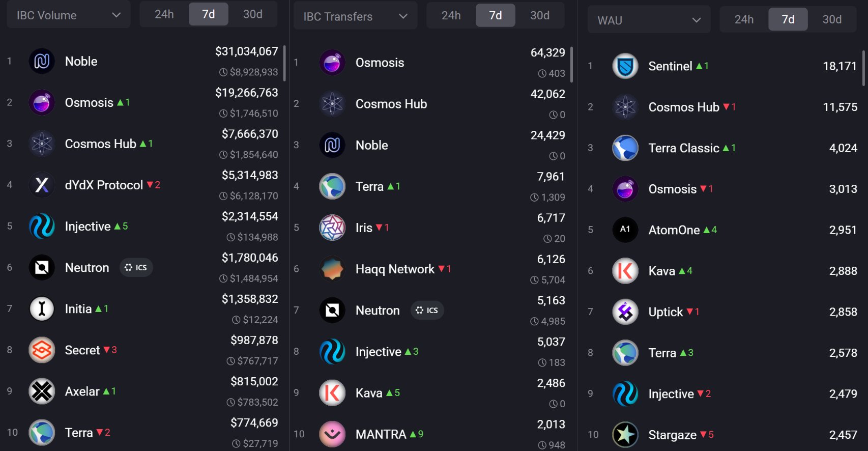Open the IBC Volume metric dropdown

click(69, 15)
